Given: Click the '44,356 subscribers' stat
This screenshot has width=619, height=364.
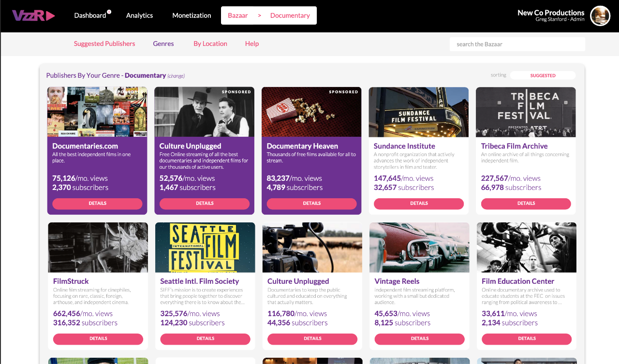Looking at the screenshot, I should 297,323.
